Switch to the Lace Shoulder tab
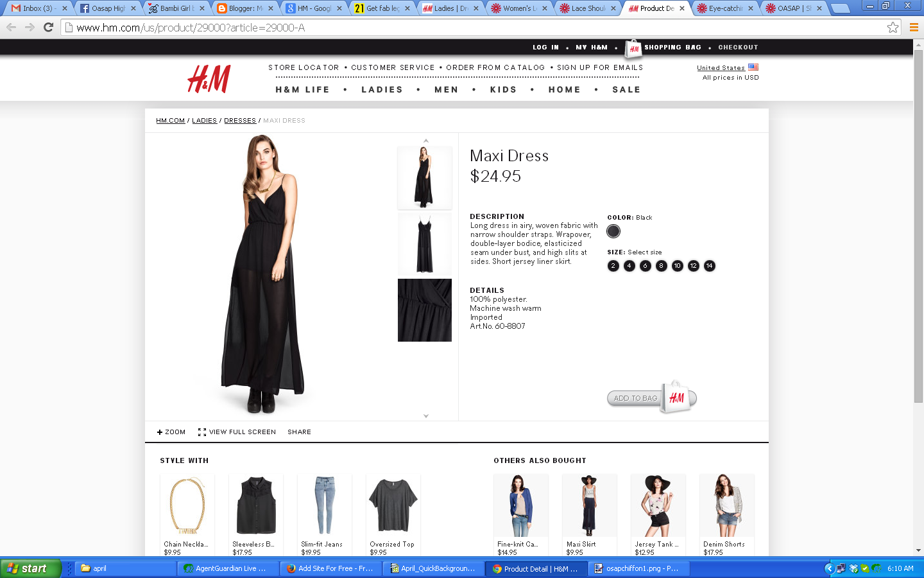Image resolution: width=924 pixels, height=578 pixels. 588,8
